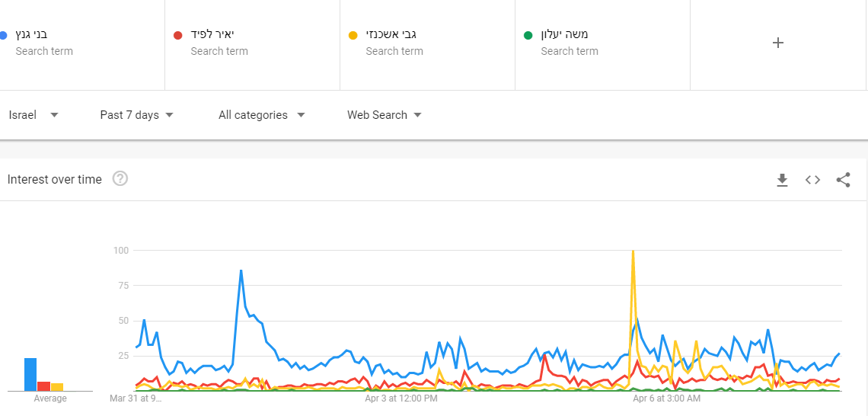Image resolution: width=868 pixels, height=416 pixels.
Task: Expand the Past 7 days time range
Action: click(136, 115)
